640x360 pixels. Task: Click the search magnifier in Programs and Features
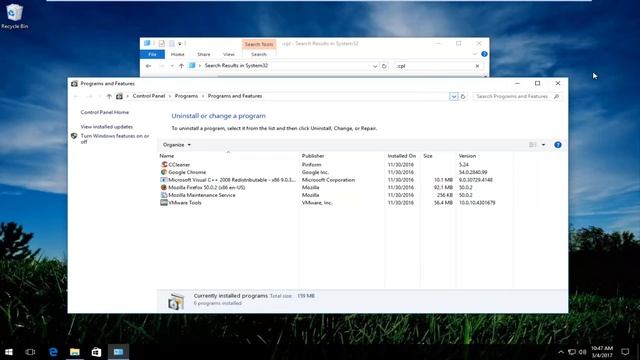(x=556, y=96)
